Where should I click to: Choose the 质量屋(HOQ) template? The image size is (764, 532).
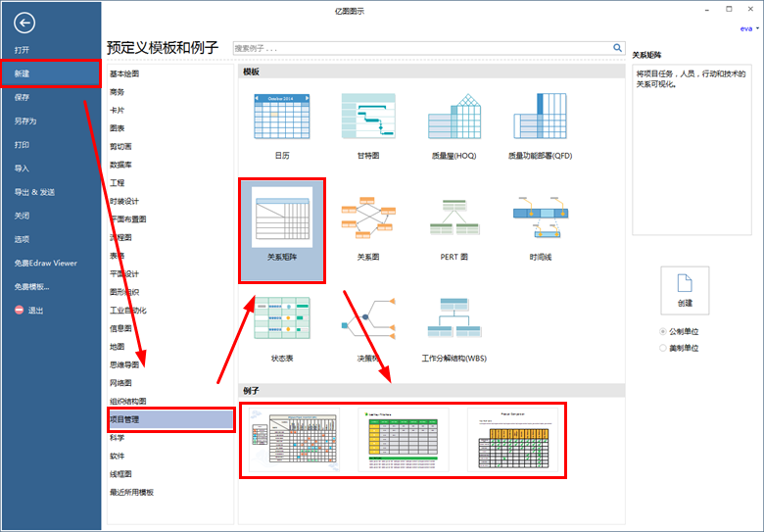click(x=454, y=117)
